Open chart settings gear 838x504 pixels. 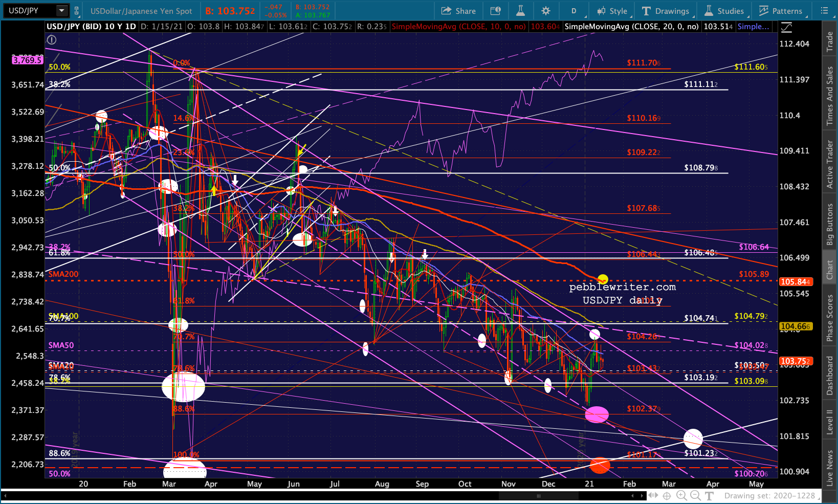tap(546, 11)
